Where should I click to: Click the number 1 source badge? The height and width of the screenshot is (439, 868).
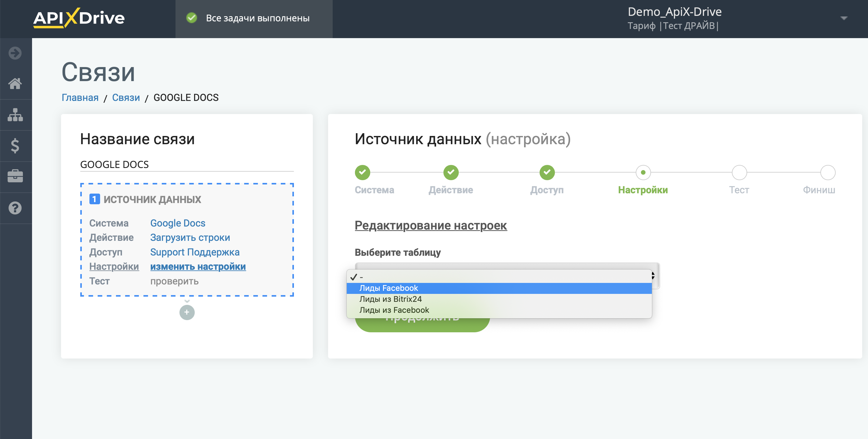[94, 199]
